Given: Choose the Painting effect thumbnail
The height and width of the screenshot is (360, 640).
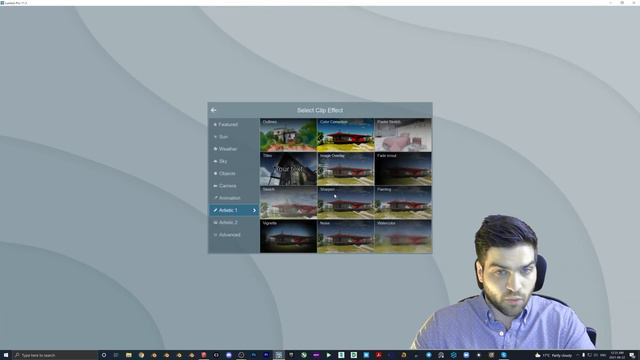Looking at the screenshot, I should point(403,202).
